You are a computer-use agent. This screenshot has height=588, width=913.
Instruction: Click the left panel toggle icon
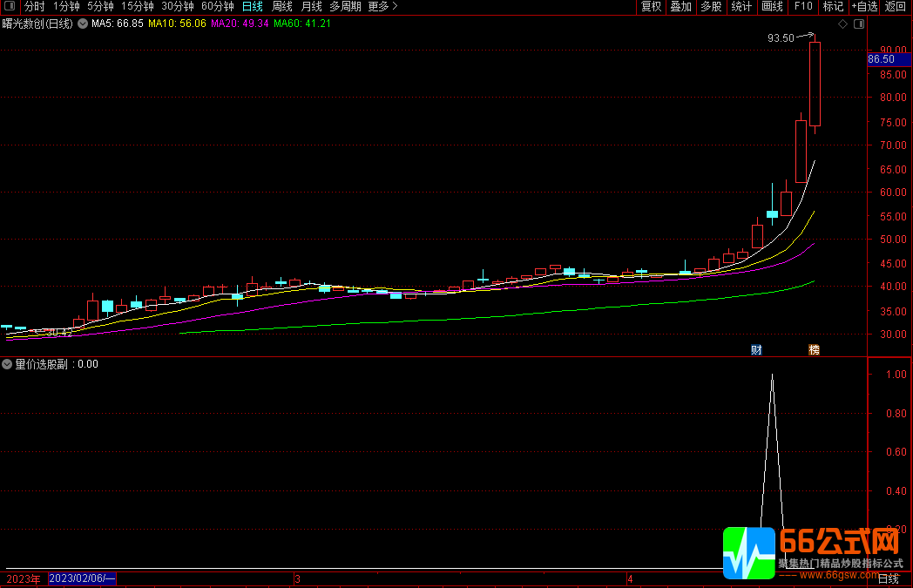coord(10,6)
